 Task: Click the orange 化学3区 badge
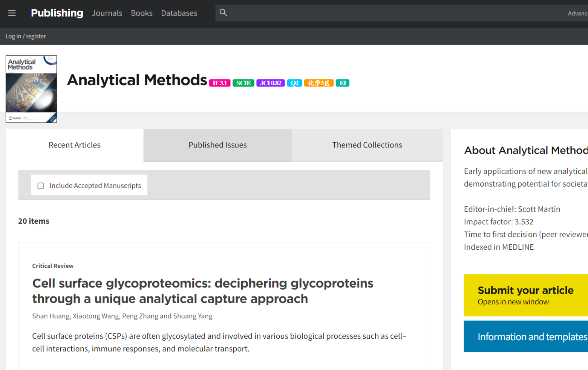318,83
